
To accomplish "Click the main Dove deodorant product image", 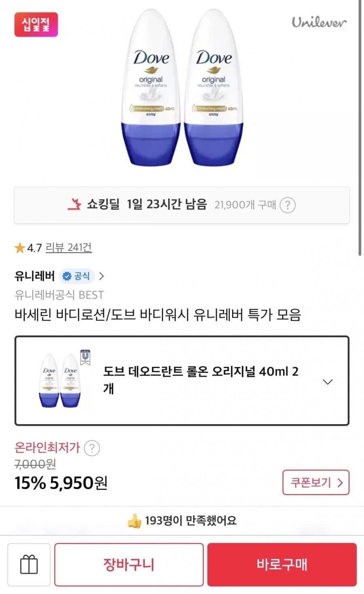I will pos(183,88).
